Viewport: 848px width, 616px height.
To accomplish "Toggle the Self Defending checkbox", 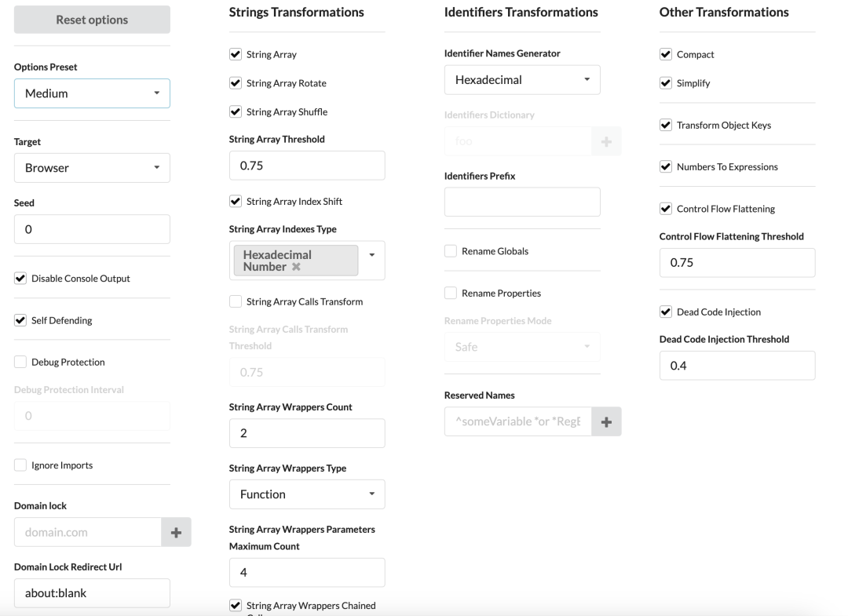I will 20,320.
